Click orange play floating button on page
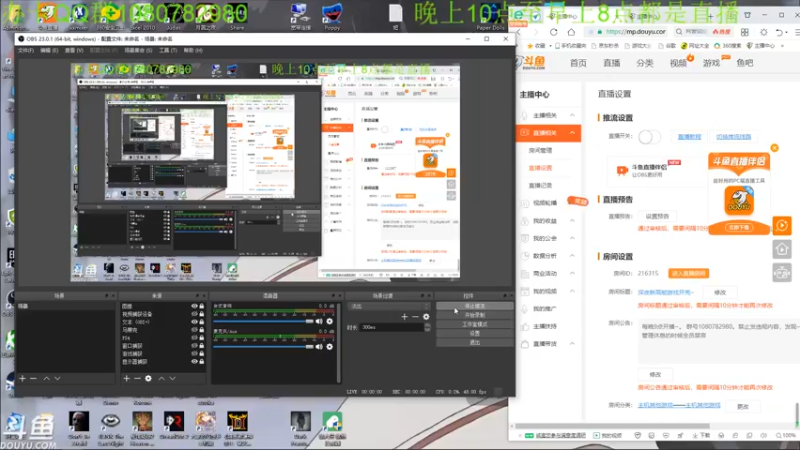 pyautogui.click(x=782, y=226)
